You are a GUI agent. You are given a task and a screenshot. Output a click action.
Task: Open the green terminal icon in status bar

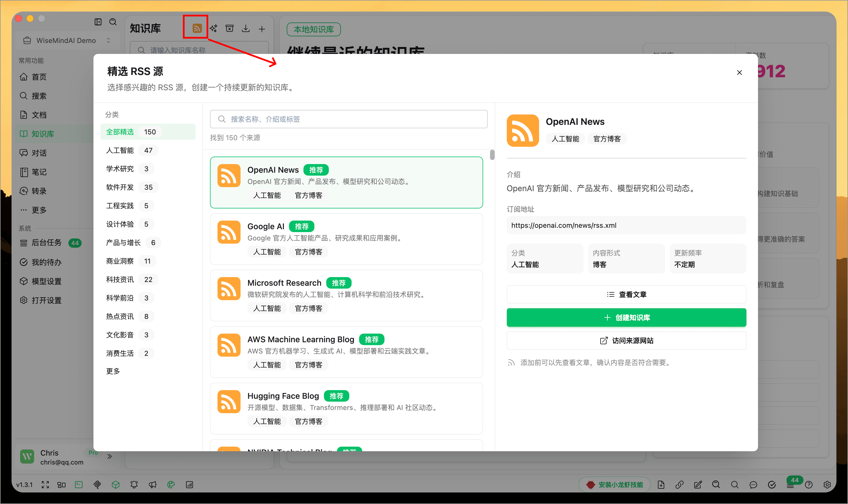(79, 485)
